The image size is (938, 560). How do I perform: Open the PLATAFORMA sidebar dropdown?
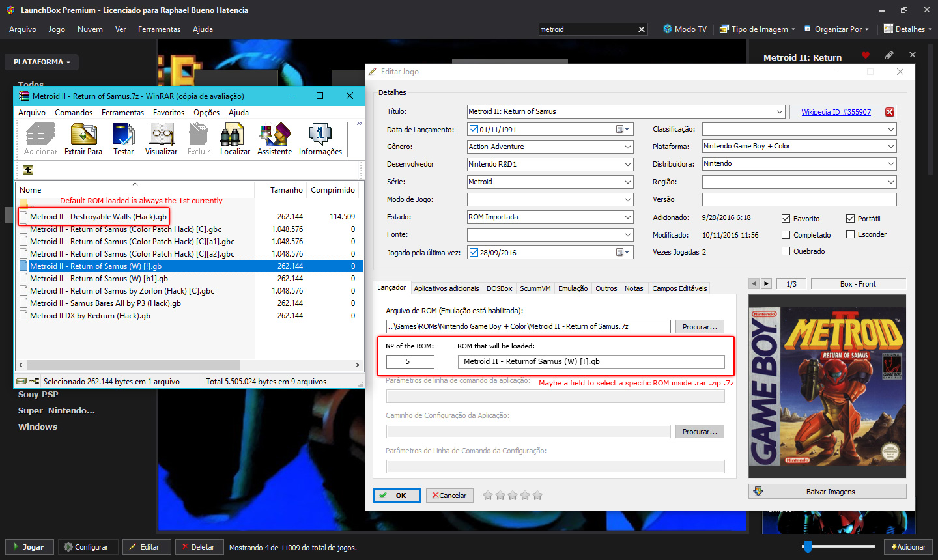(x=42, y=62)
